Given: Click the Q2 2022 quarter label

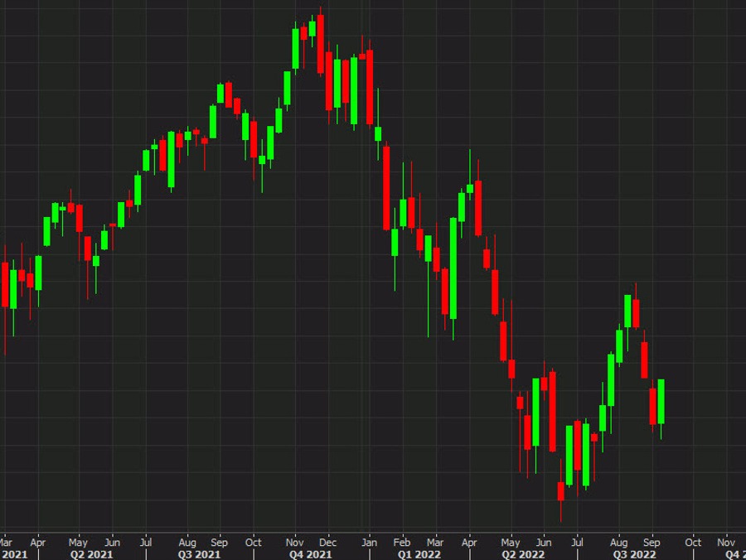Looking at the screenshot, I should point(523,554).
